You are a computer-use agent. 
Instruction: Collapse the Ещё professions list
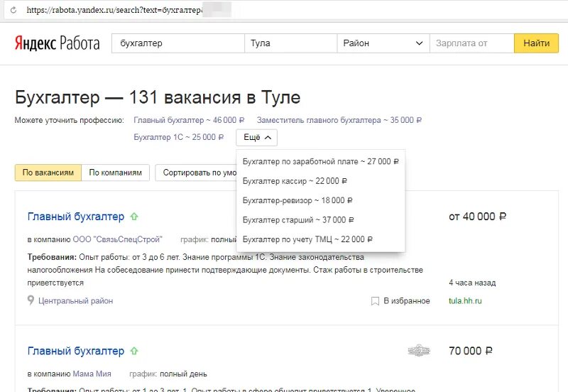pos(256,137)
